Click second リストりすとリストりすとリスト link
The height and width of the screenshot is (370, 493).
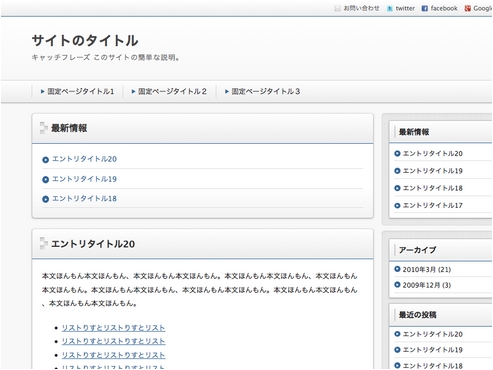(x=113, y=342)
